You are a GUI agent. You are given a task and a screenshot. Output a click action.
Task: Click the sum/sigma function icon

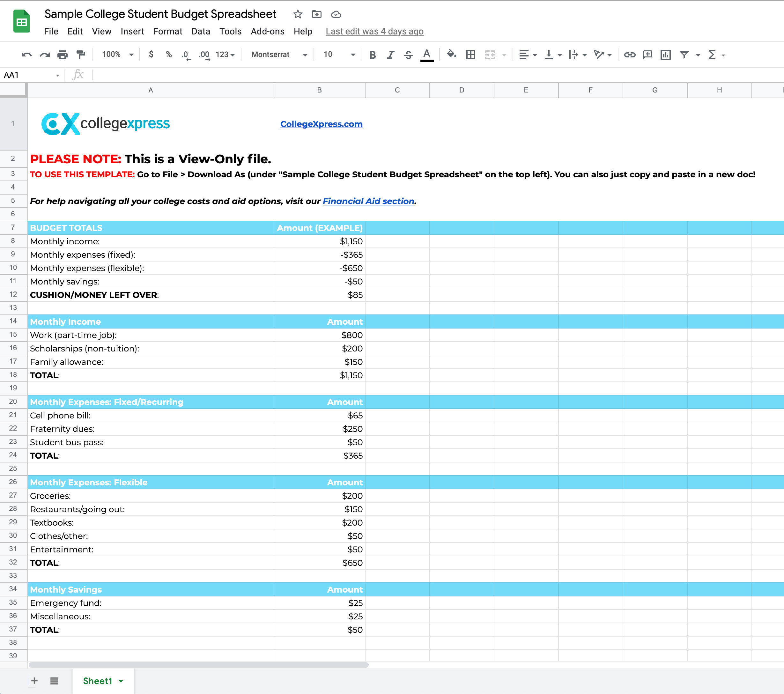pos(712,54)
